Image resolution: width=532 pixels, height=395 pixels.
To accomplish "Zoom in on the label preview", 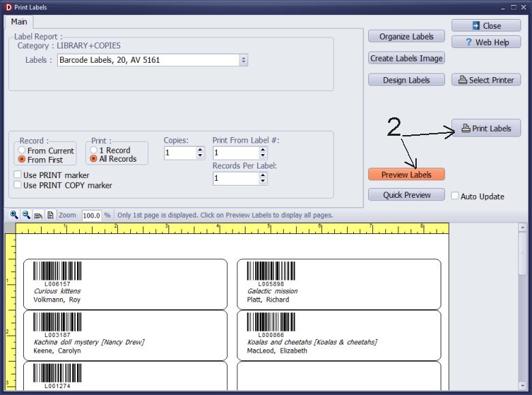I will (14, 215).
